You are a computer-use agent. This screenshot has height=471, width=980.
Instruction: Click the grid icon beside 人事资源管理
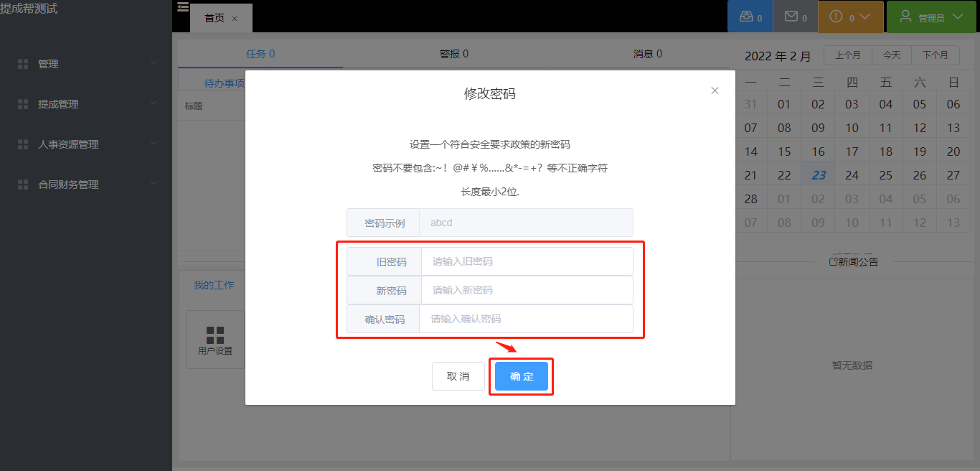[23, 144]
